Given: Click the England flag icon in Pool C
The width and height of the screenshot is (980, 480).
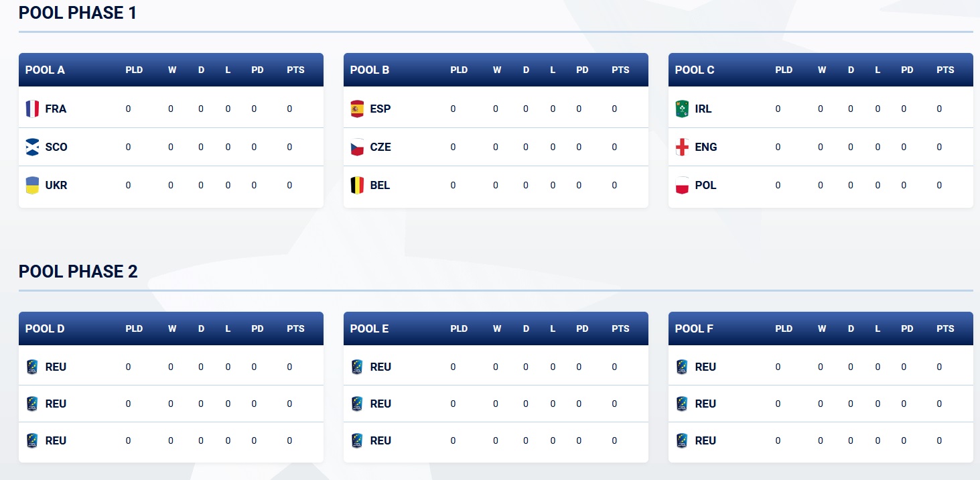Looking at the screenshot, I should point(682,147).
